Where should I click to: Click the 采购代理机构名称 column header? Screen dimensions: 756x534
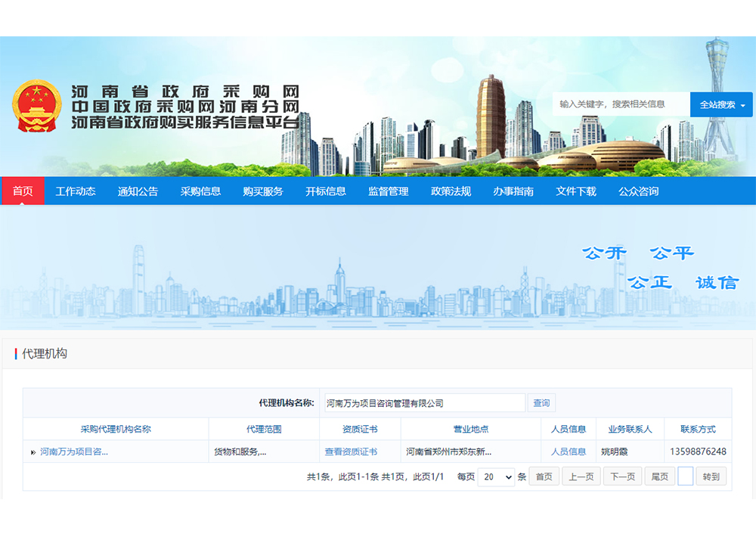point(116,430)
